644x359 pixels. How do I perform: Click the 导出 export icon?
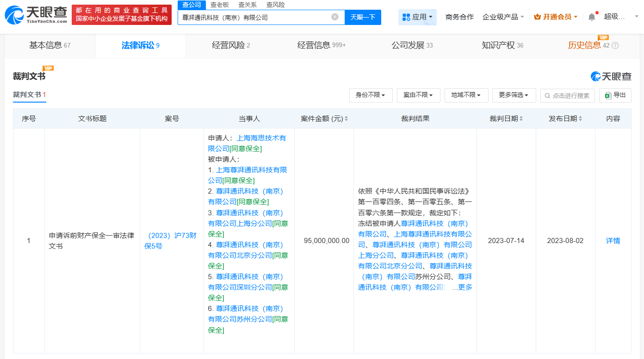615,95
